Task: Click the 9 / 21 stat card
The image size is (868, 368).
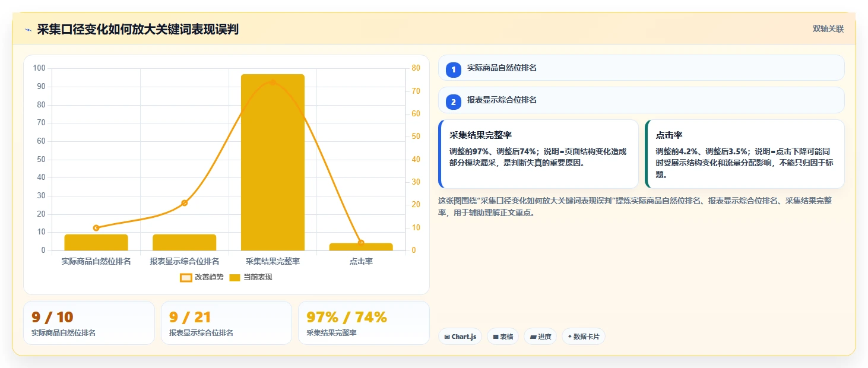Action: pyautogui.click(x=226, y=323)
